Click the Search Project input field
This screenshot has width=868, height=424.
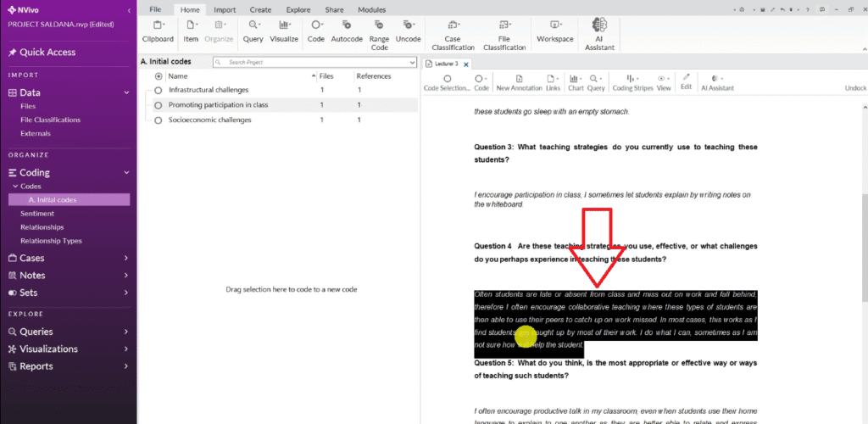pos(314,62)
